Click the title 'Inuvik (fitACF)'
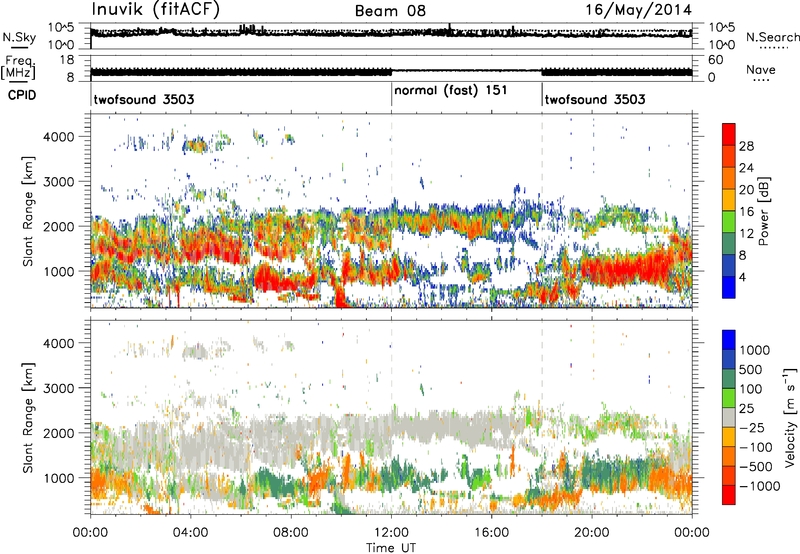Screen dimensions: 800x554 [155, 10]
